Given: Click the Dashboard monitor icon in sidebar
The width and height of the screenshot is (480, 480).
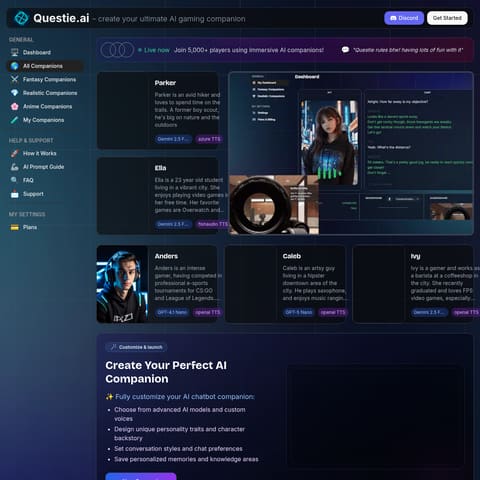Looking at the screenshot, I should (14, 52).
